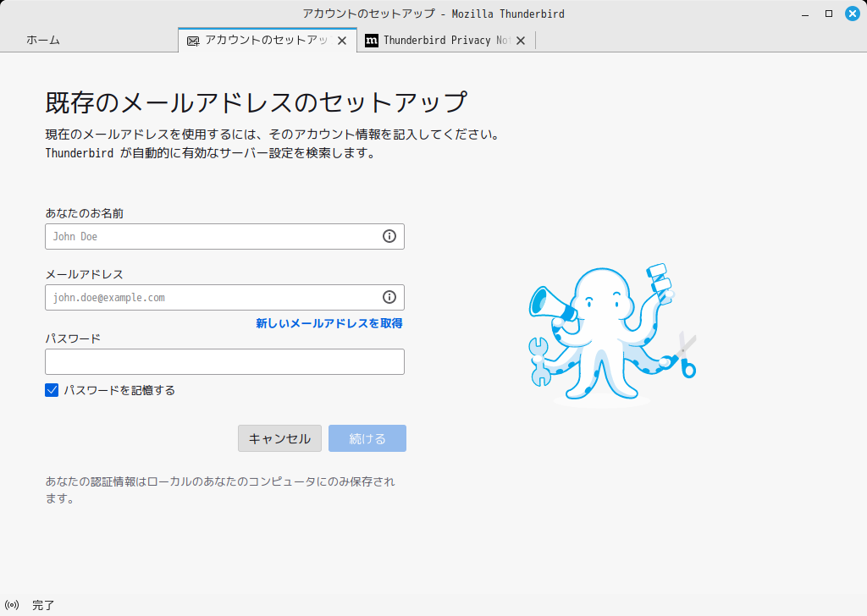The image size is (867, 616).
Task: Switch to the ホーム tab
Action: tap(43, 40)
